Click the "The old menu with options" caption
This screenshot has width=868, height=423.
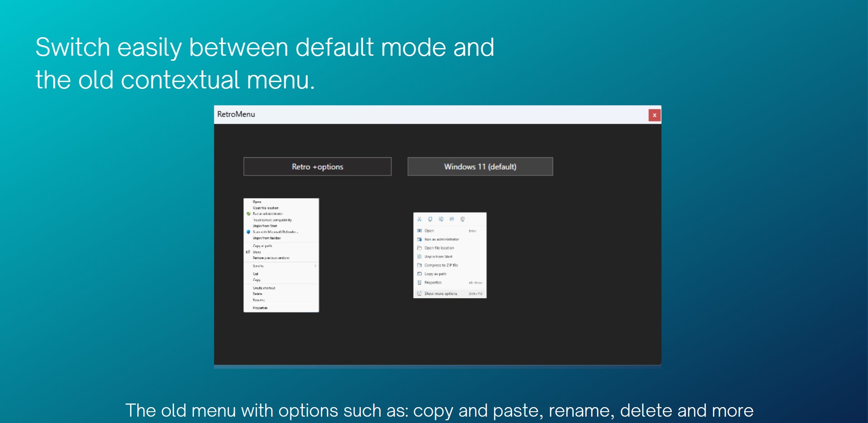tap(439, 410)
